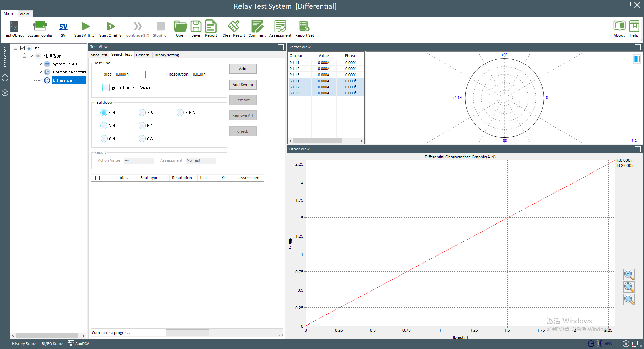Enable Ignore Nominal Characteristics checkbox
The image size is (644, 349).
(x=106, y=88)
